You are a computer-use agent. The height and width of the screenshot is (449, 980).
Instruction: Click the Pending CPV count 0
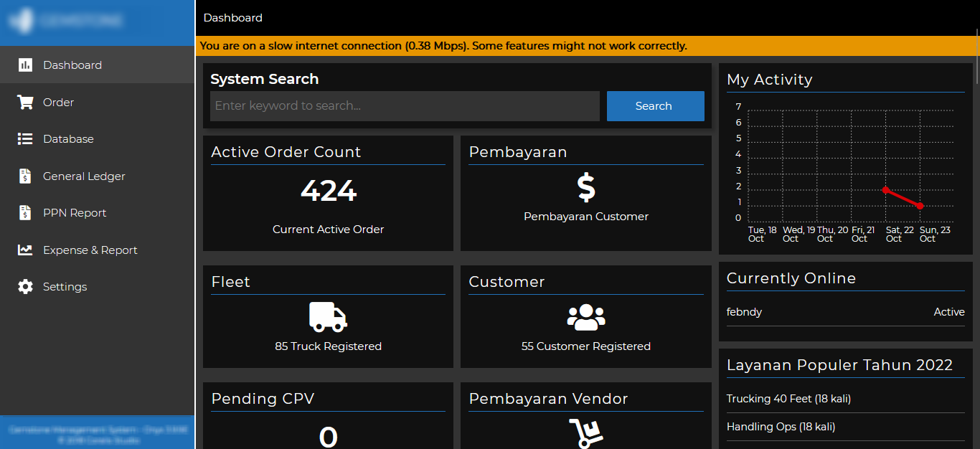click(x=328, y=437)
